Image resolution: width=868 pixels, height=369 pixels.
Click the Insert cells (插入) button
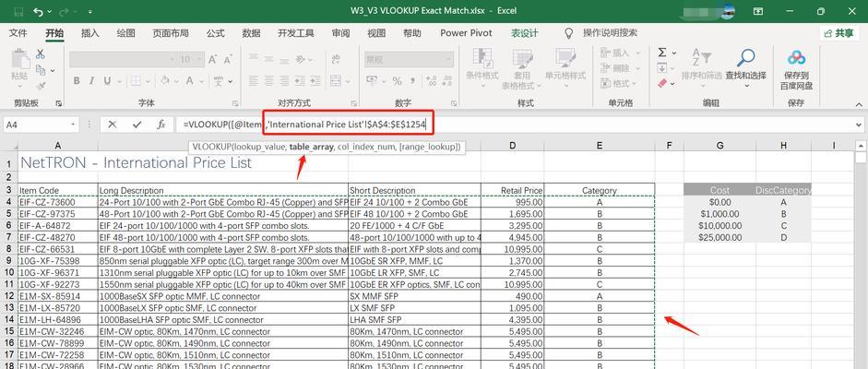(621, 54)
